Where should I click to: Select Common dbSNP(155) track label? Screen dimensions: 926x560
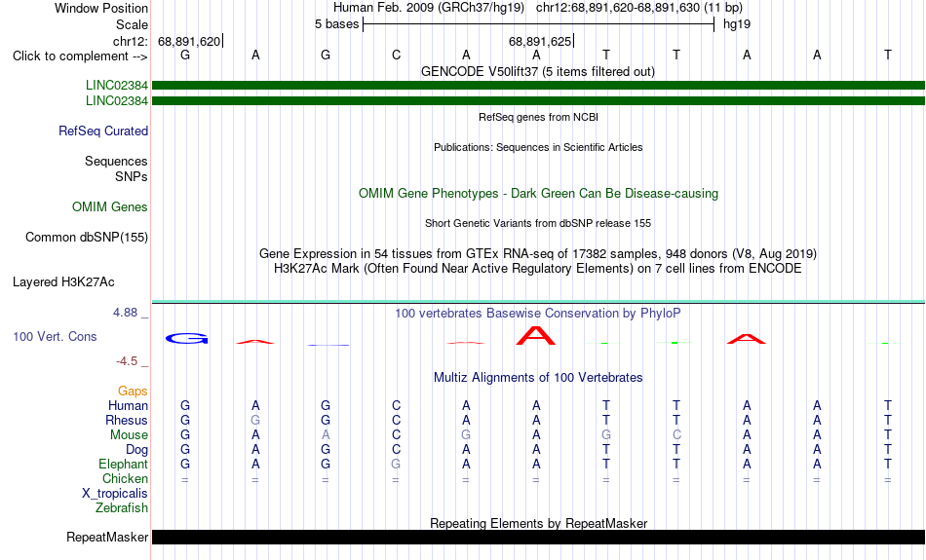tap(87, 238)
